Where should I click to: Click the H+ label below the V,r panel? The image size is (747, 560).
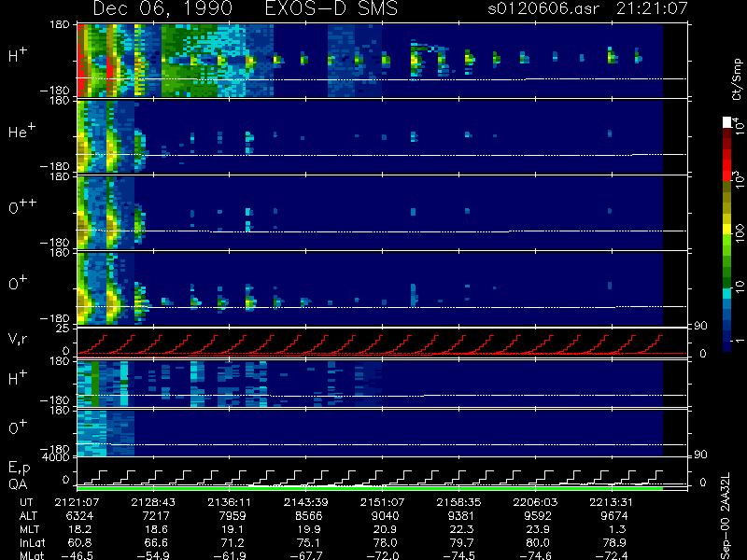[x=18, y=379]
